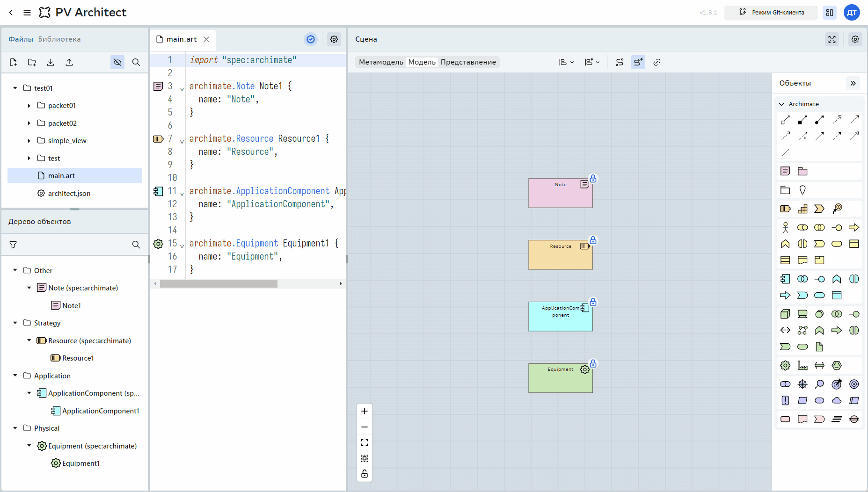Image resolution: width=868 pixels, height=492 pixels.
Task: Open the align objects dropdown
Action: 566,62
